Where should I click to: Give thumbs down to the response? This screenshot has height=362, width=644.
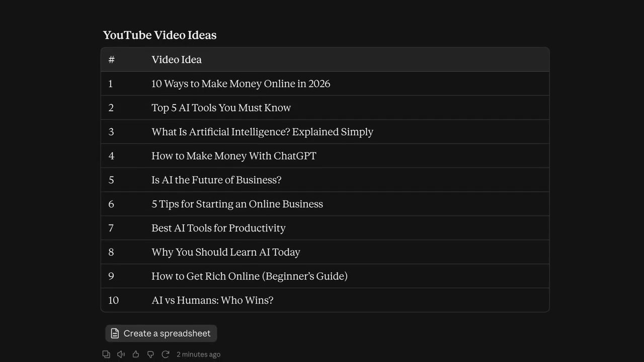[150, 354]
